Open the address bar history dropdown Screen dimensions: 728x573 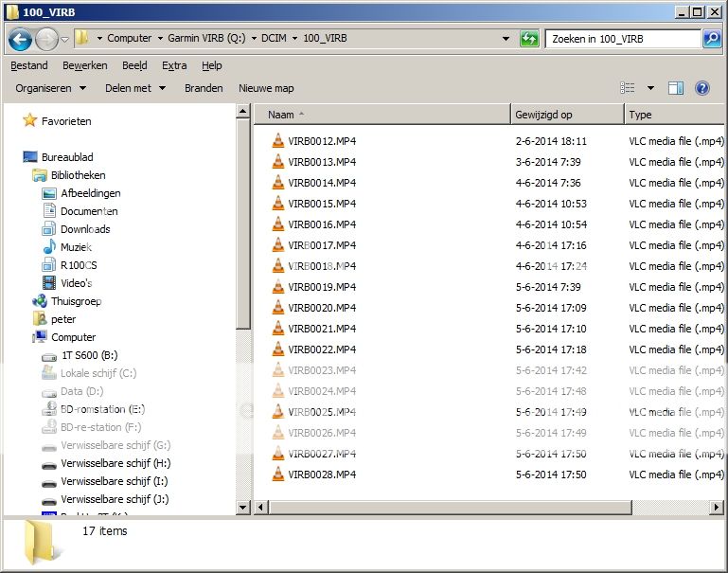[x=506, y=39]
